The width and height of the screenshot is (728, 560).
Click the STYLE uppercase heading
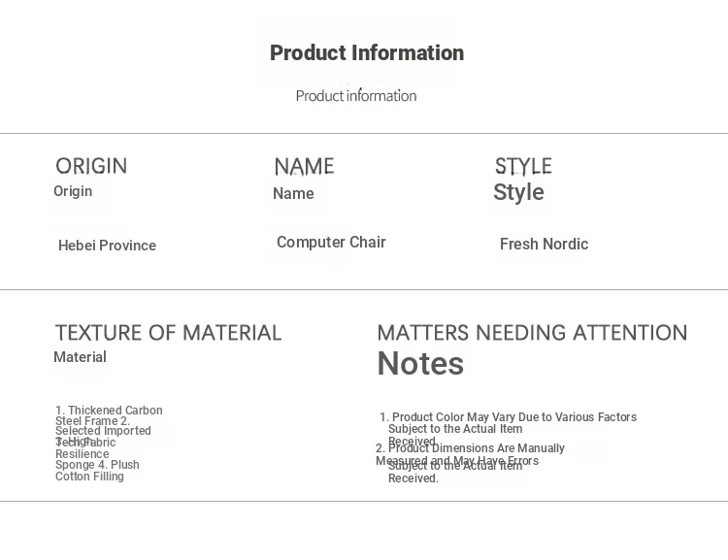click(523, 166)
